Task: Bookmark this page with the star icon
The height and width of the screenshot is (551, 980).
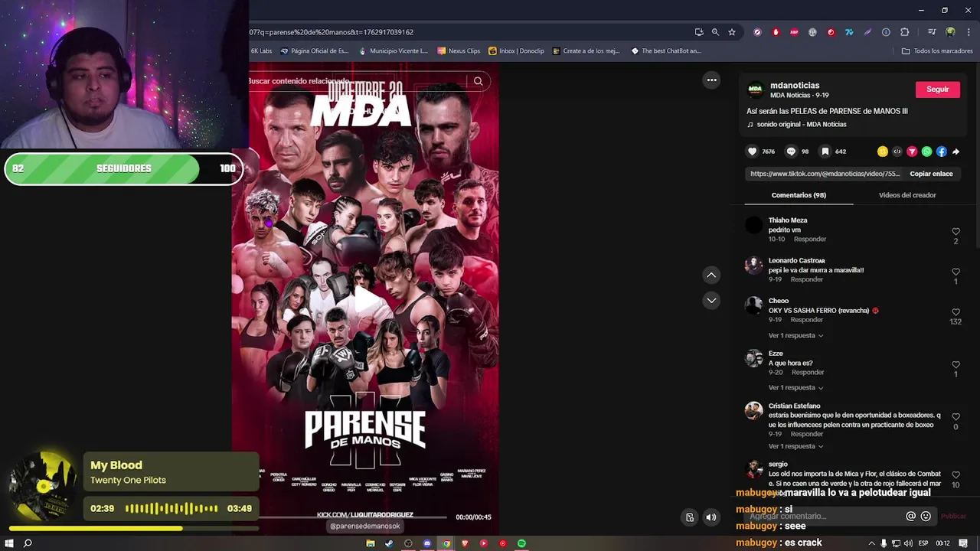Action: (x=732, y=32)
